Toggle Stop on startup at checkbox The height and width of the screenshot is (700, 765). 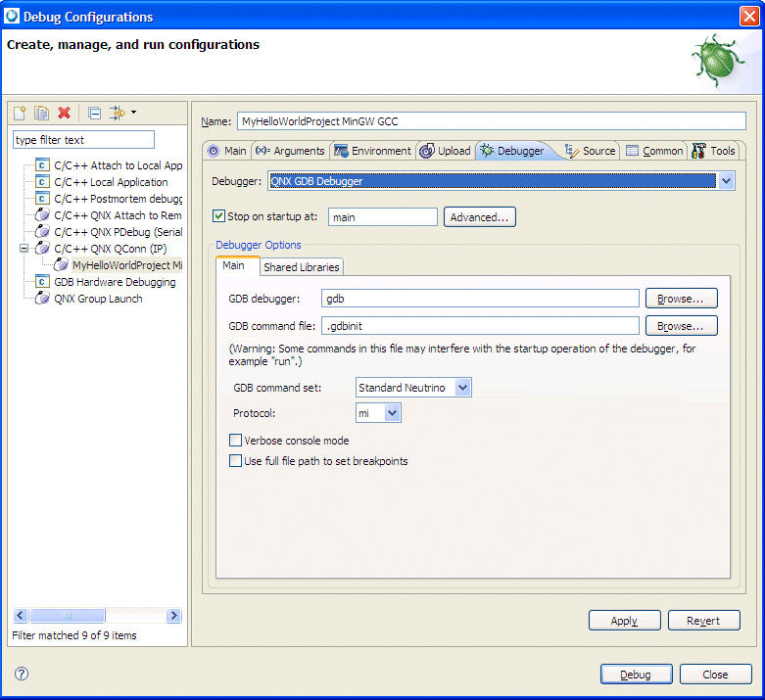219,216
